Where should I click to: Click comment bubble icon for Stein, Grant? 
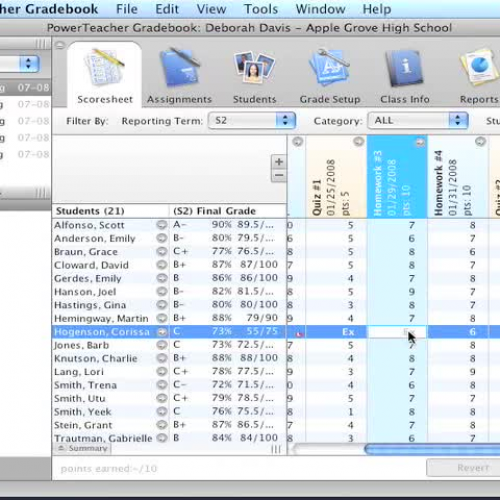pos(162,425)
